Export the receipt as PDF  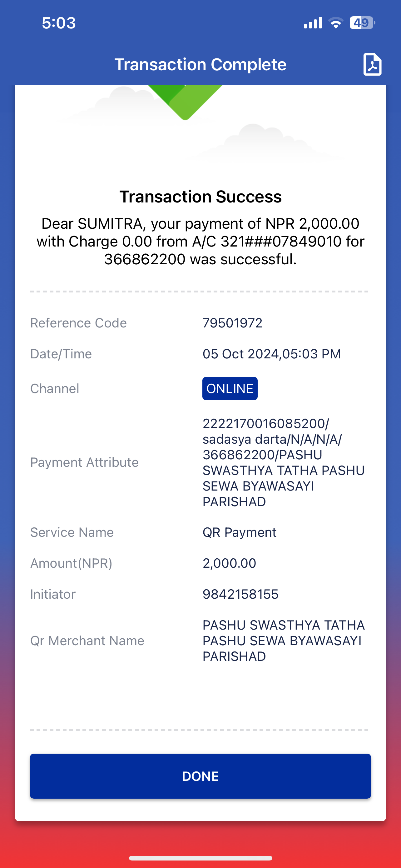coord(372,64)
